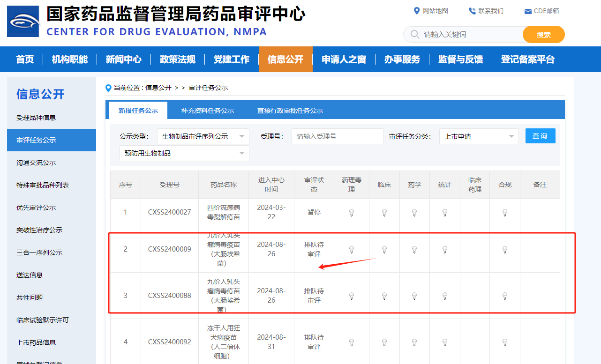Open the 信息公开 navigation menu item

(x=285, y=59)
